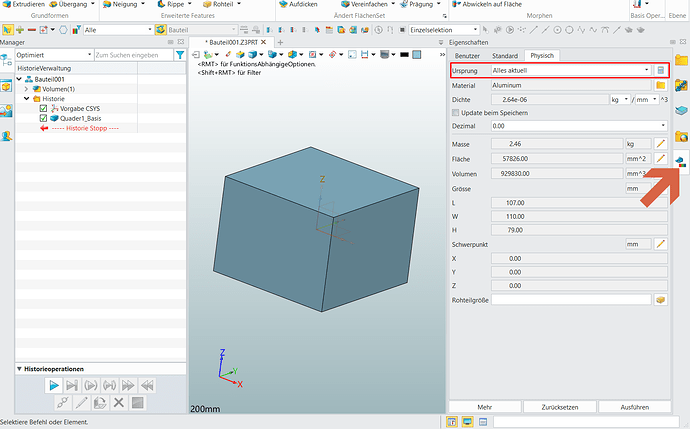690x429 pixels.
Task: Open the material library folder icon
Action: click(x=660, y=86)
